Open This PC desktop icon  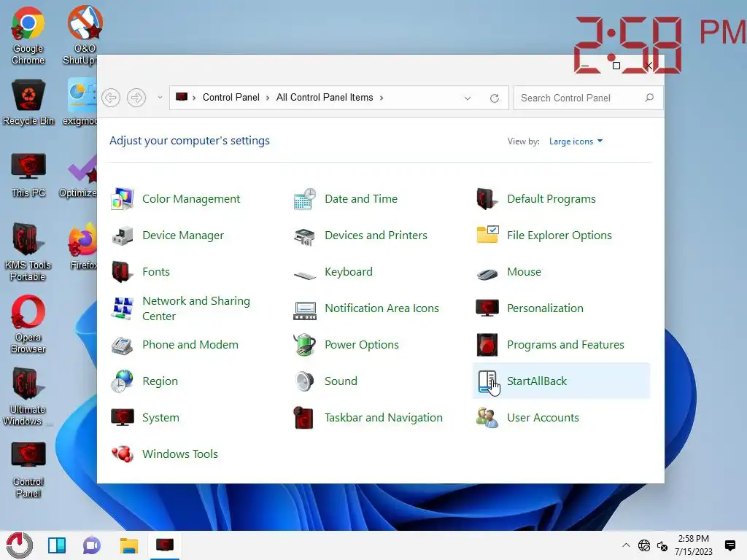coord(28,175)
